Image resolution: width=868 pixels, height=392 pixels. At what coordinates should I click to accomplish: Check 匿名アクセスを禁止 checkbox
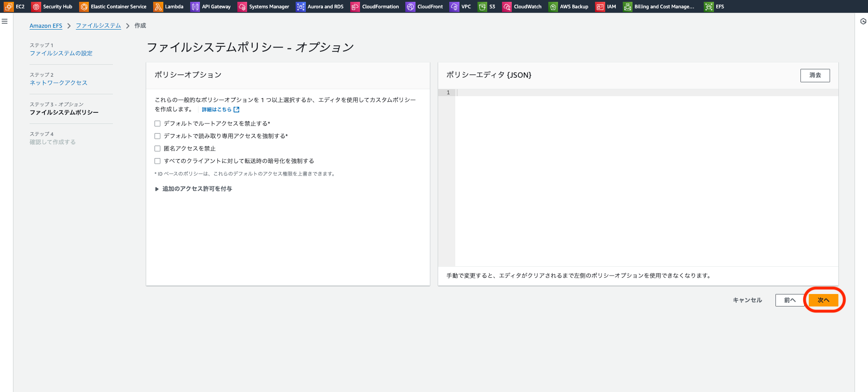click(x=157, y=148)
